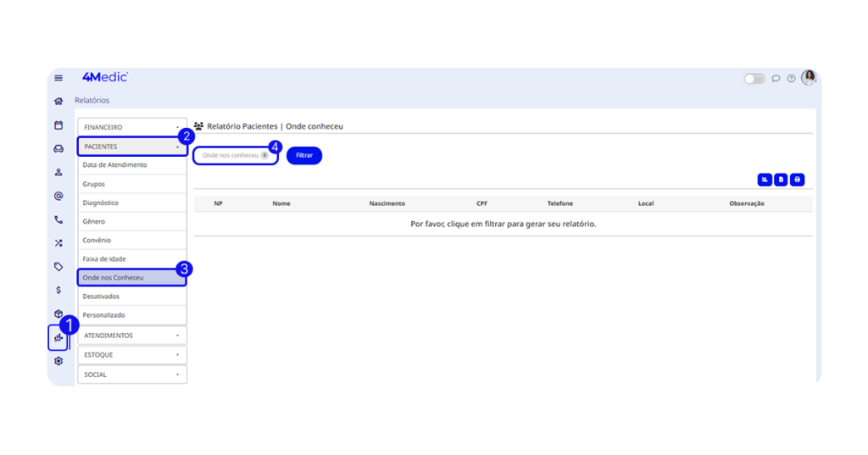Expand the ATENDIMENTOS section

tap(131, 336)
